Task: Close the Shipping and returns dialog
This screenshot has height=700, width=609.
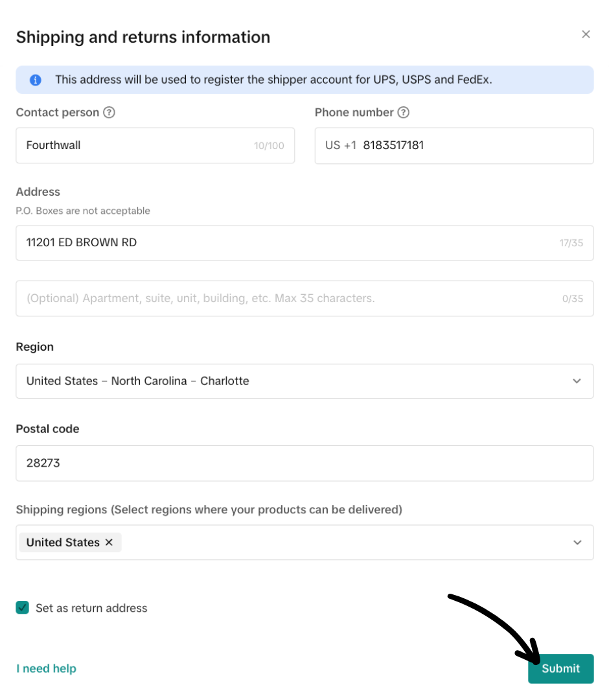Action: coord(586,34)
